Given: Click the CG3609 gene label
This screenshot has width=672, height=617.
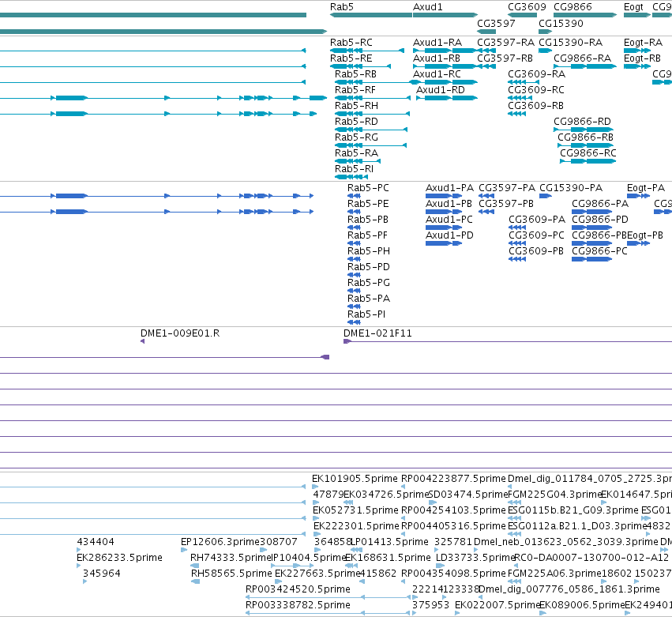Looking at the screenshot, I should pos(527,7).
